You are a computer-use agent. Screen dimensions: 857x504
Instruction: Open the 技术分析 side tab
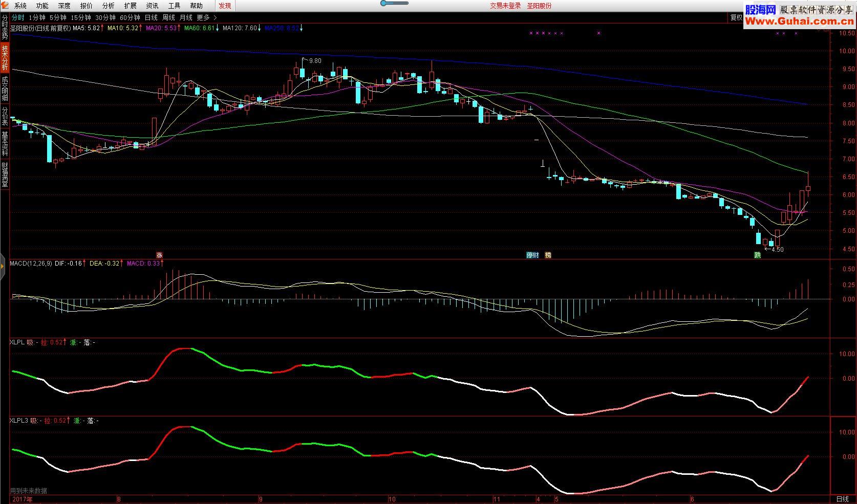click(5, 57)
